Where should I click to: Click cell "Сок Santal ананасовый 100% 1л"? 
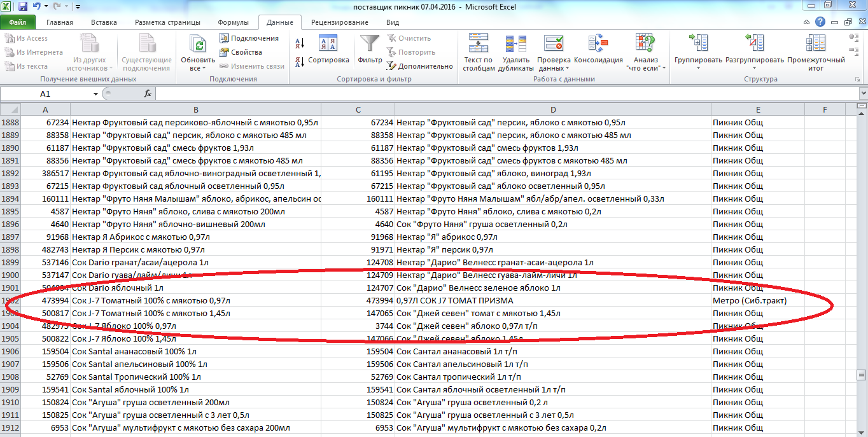coord(195,351)
